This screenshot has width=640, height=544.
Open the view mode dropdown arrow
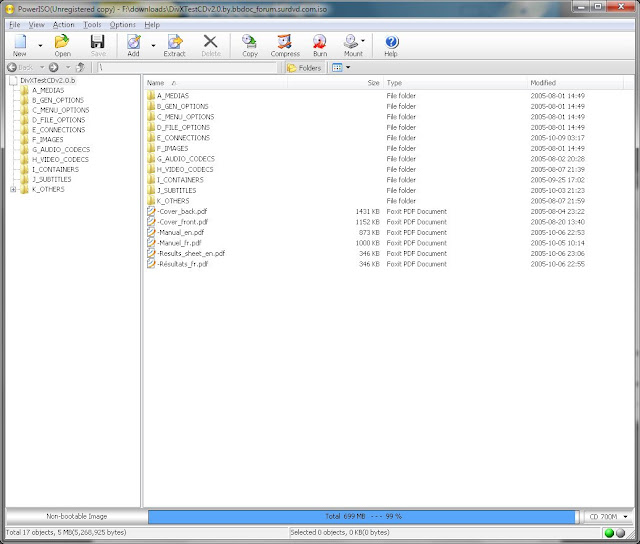[348, 67]
